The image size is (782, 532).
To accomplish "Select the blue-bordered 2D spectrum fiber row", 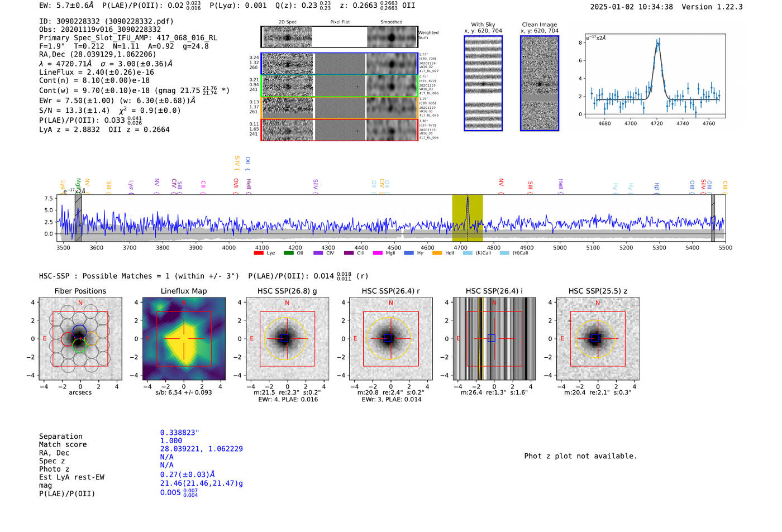I will click(x=340, y=64).
